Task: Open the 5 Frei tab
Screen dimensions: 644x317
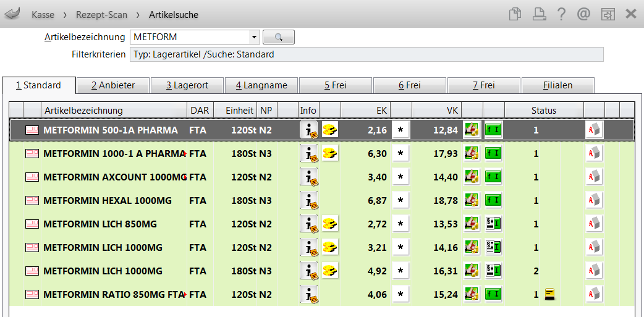Action: pos(336,85)
